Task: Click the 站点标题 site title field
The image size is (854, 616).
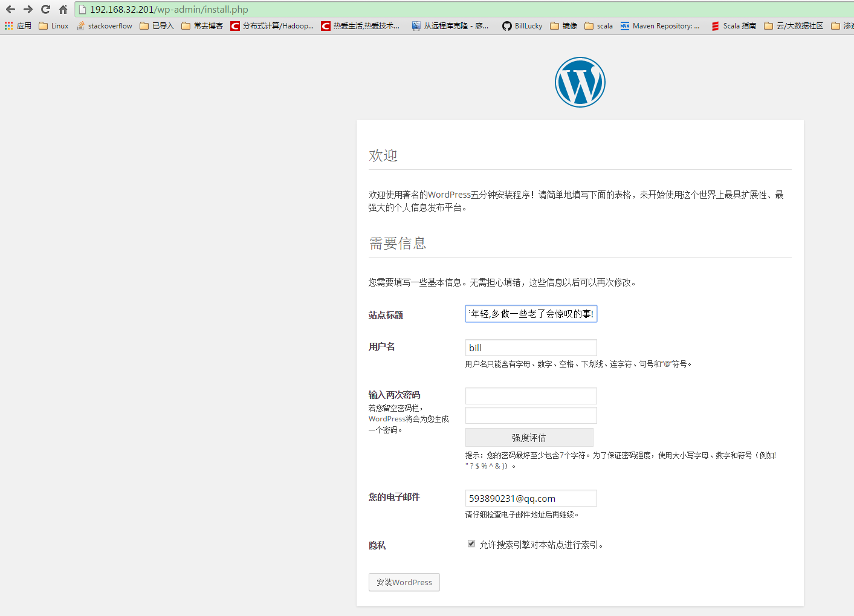Action: (x=531, y=314)
